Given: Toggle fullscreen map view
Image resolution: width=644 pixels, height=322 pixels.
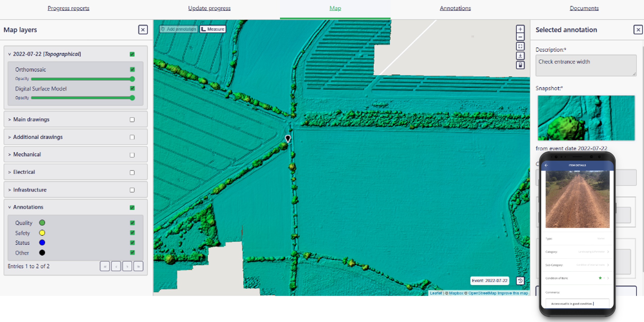Looking at the screenshot, I should point(520,46).
